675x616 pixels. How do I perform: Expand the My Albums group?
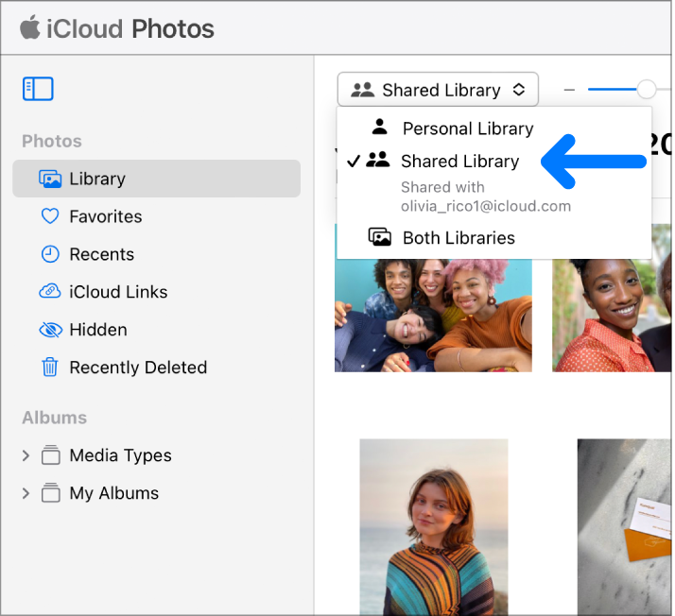point(26,493)
